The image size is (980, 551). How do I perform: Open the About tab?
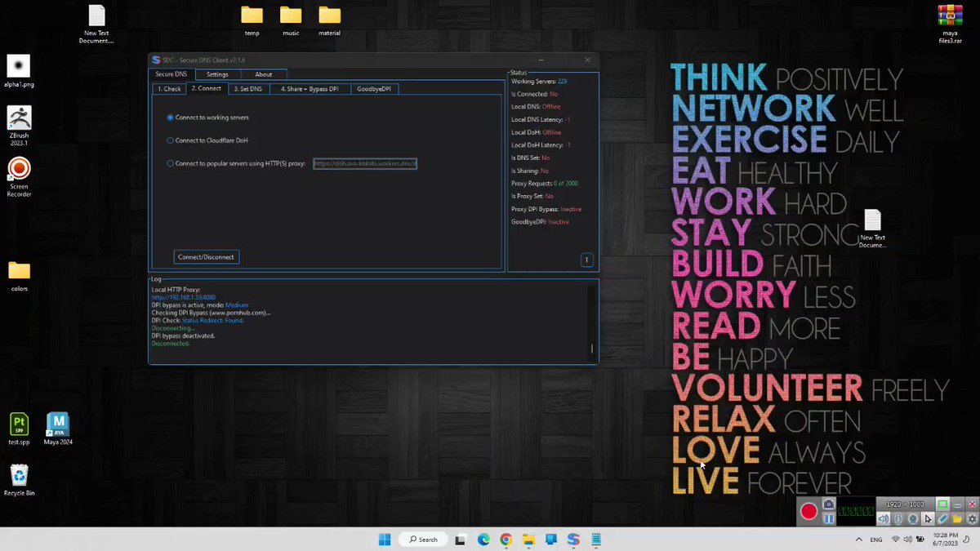pos(263,74)
